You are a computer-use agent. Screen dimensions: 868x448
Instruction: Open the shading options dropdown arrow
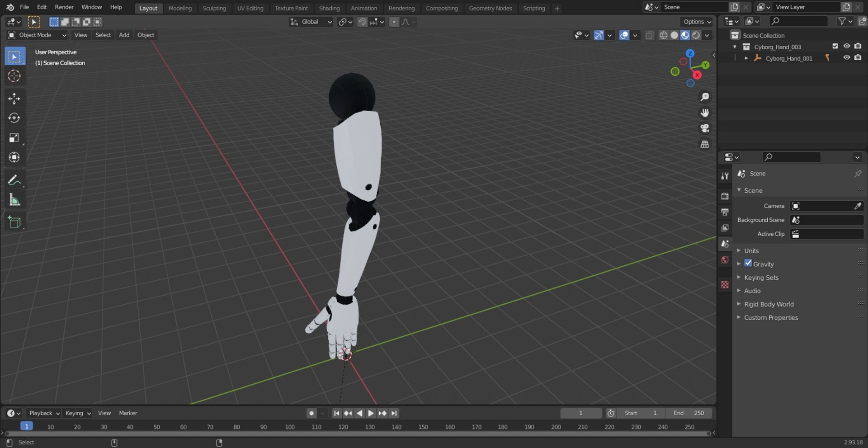coord(707,35)
